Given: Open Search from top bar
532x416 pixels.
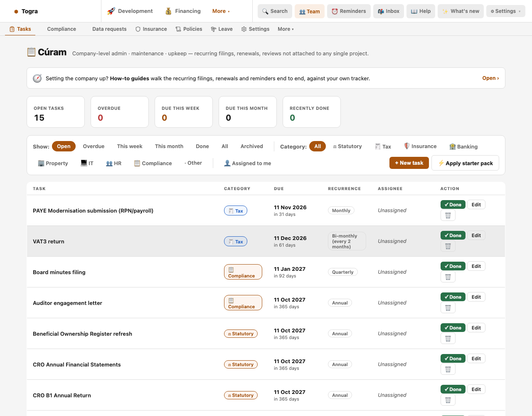Looking at the screenshot, I should 275,11.
